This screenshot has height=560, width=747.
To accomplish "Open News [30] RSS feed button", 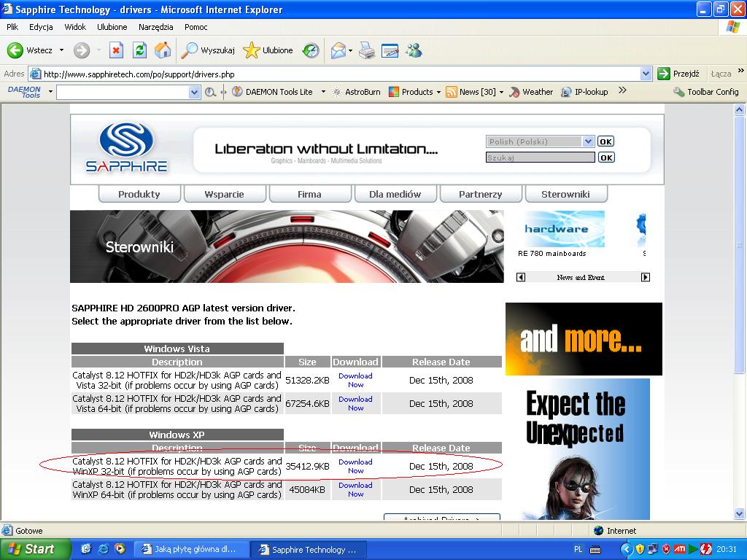I will pos(471,92).
